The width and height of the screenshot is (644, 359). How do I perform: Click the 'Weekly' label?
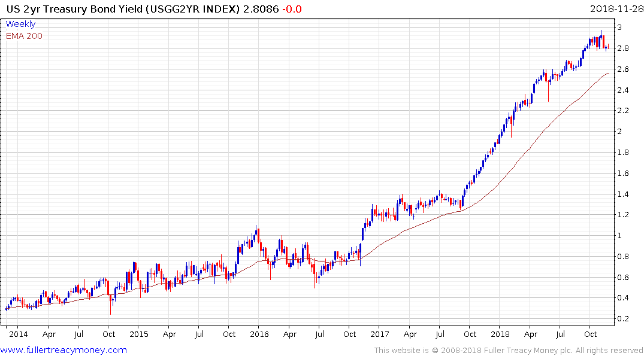click(x=20, y=24)
